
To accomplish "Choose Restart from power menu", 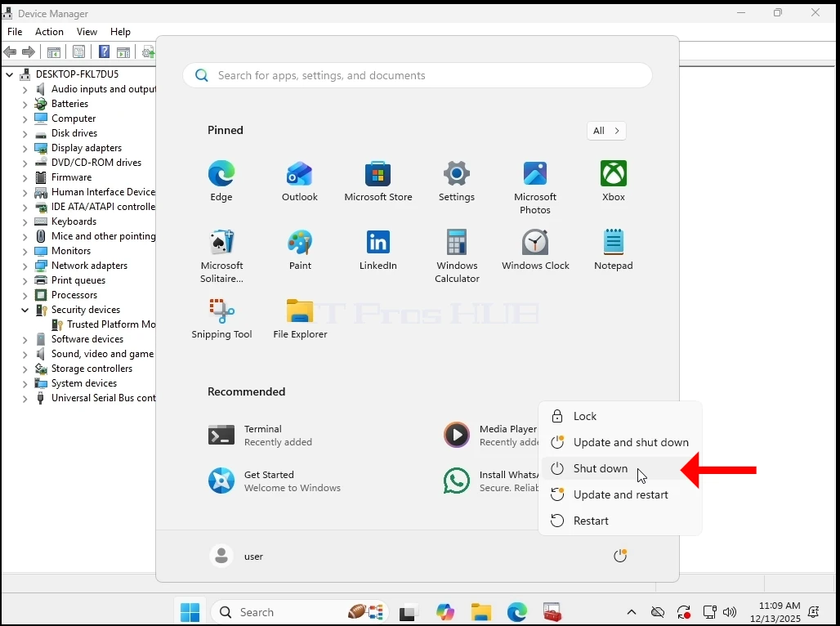I will tap(620, 521).
